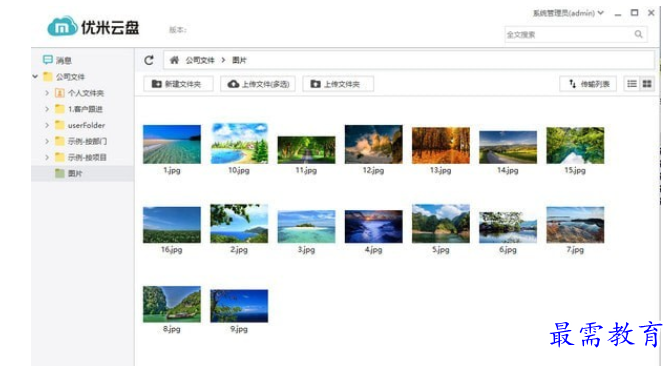Click the 1.jpg file name

172,170
